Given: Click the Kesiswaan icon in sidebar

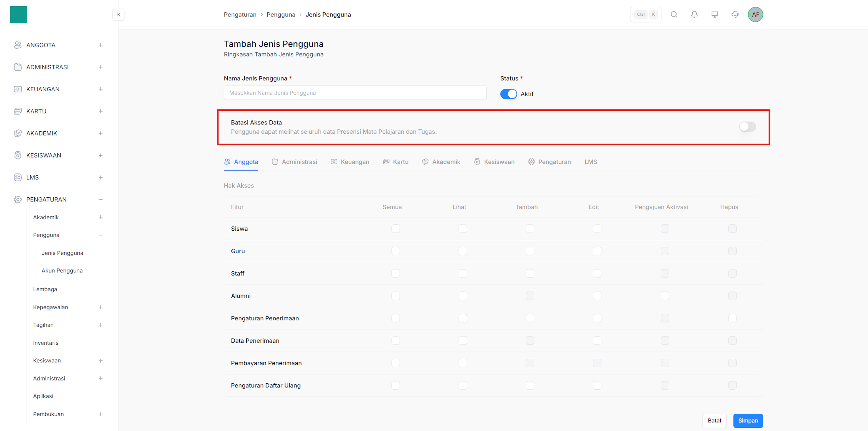Looking at the screenshot, I should pos(18,155).
